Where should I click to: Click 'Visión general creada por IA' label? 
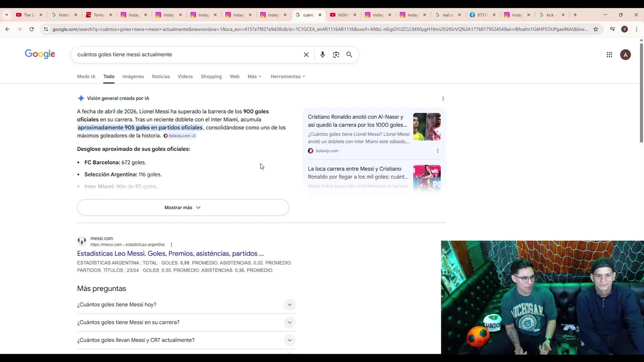tap(118, 99)
